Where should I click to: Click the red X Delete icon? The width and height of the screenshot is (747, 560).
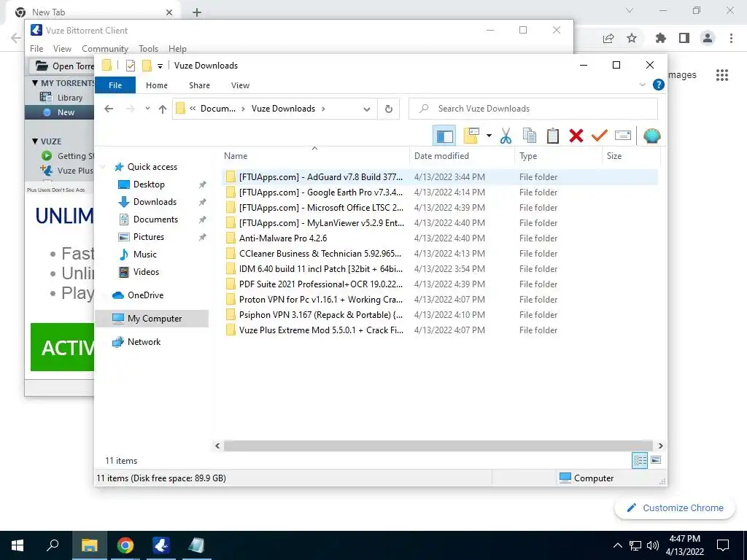(x=576, y=136)
